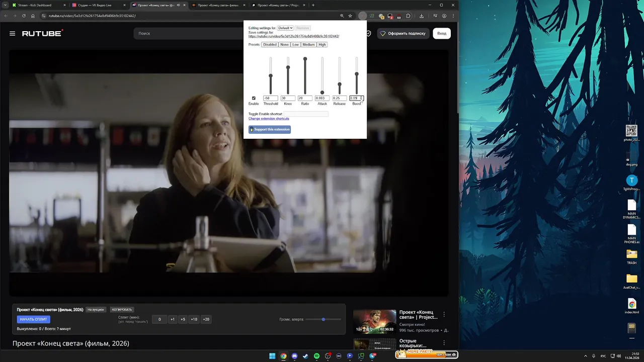644x362 pixels.
Task: Click the RUTUBE search field 'Поиск'
Action: (189, 33)
